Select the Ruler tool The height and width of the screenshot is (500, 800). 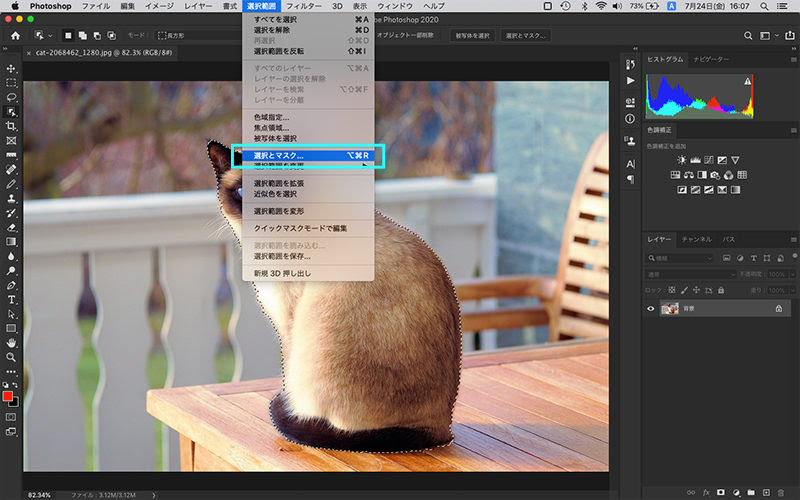tap(11, 155)
